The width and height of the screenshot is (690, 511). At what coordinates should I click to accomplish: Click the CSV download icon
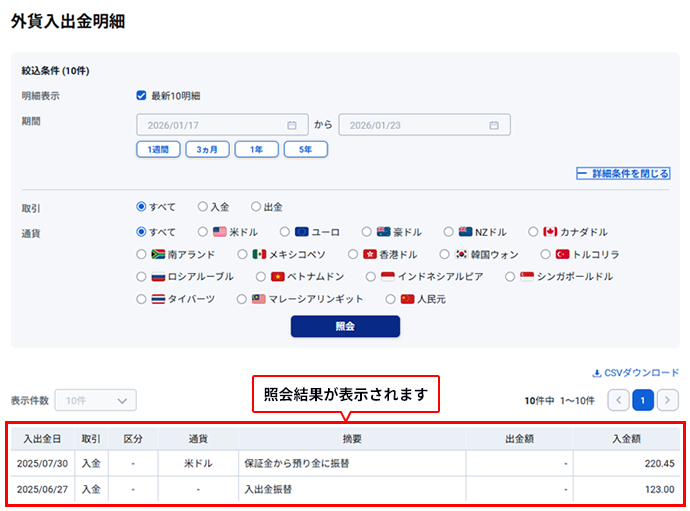597,372
